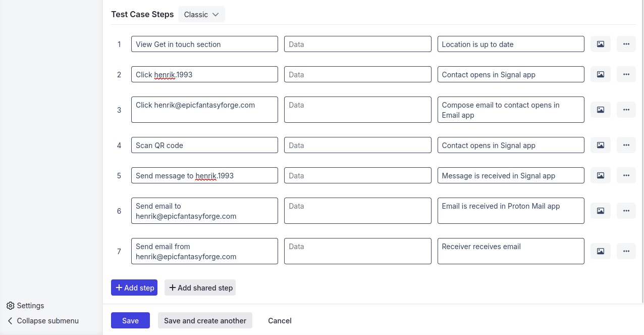The height and width of the screenshot is (335, 644).
Task: Focus Data field for step 5
Action: pos(358,175)
